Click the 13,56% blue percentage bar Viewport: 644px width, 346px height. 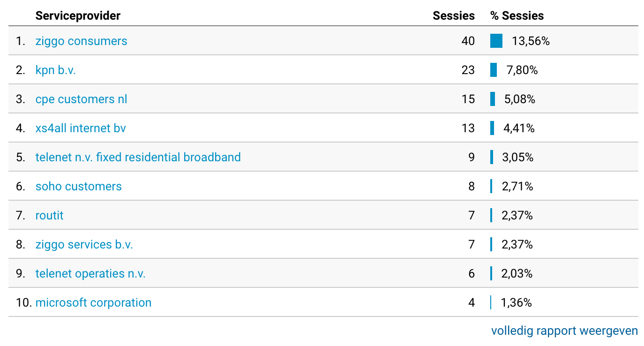coord(496,41)
